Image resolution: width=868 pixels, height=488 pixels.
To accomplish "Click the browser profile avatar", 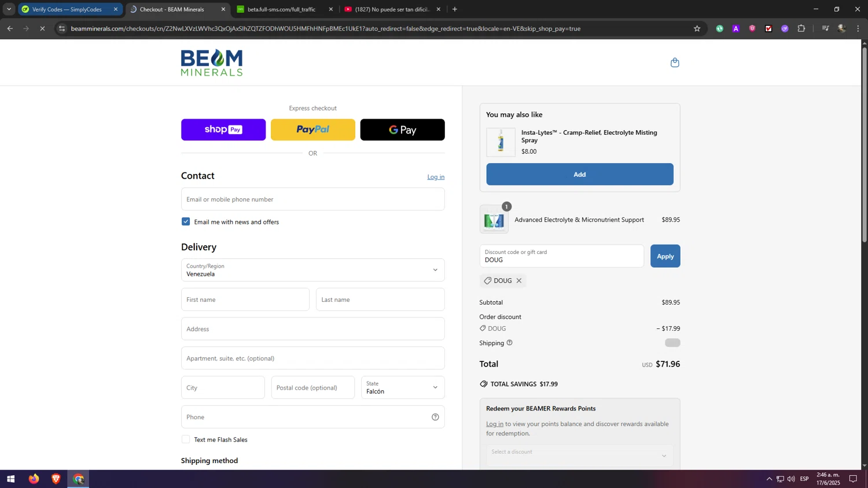I will tap(842, 28).
